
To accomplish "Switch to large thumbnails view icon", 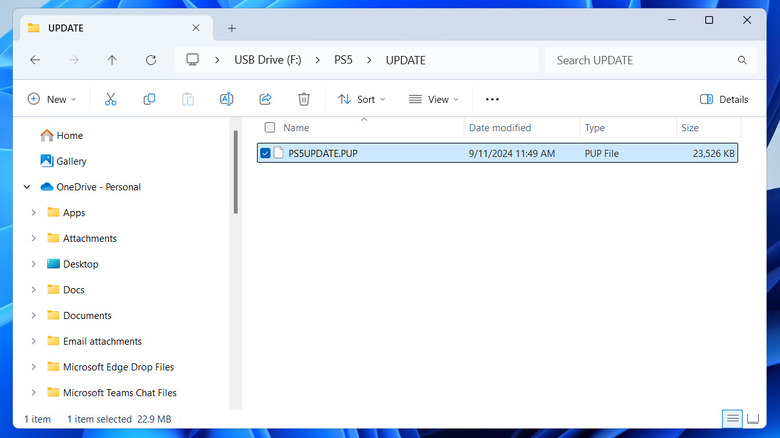I will point(752,418).
